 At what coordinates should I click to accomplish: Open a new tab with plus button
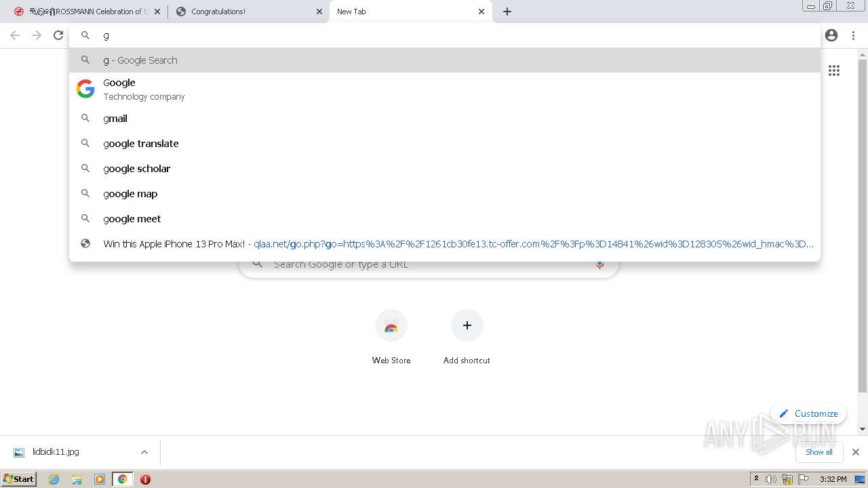point(507,12)
